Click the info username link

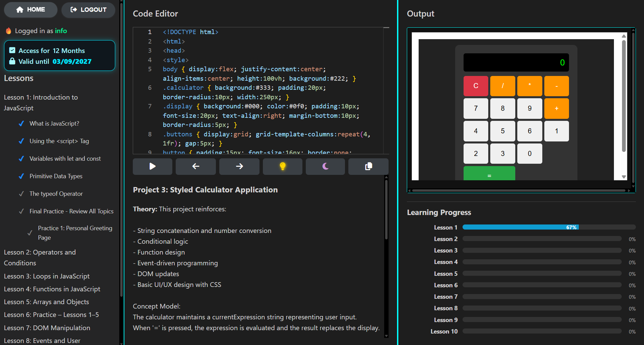point(61,30)
